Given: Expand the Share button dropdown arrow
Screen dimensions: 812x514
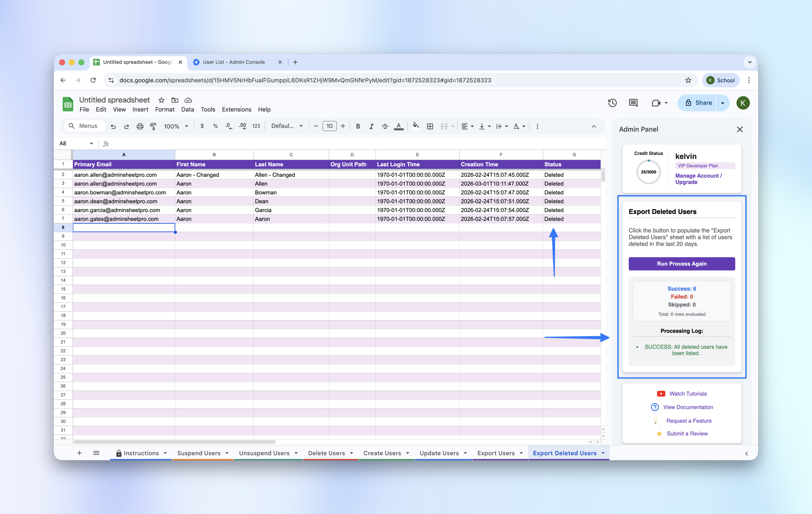Looking at the screenshot, I should tap(722, 103).
